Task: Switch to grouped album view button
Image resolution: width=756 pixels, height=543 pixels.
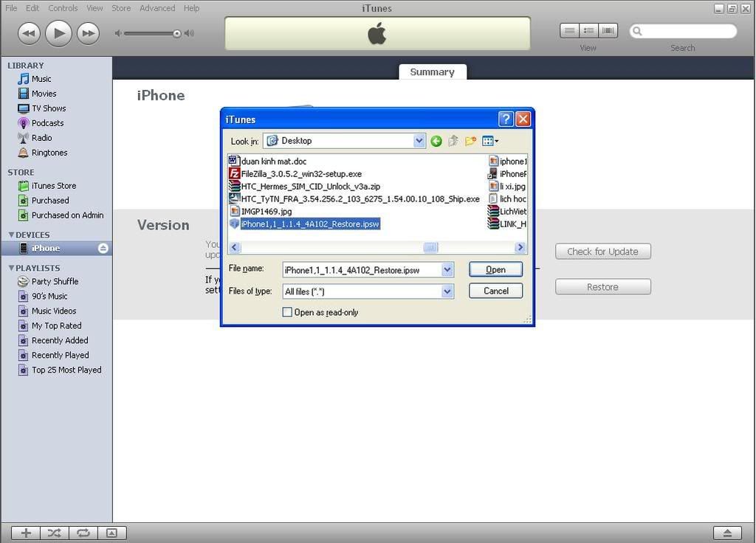Action: coord(588,31)
